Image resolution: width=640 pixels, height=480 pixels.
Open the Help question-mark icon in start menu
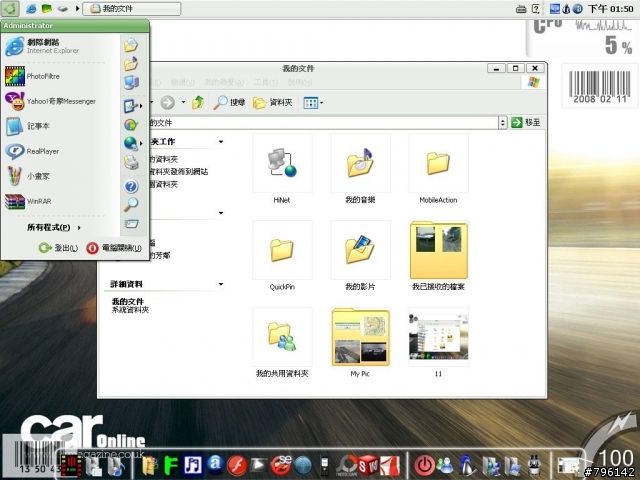point(131,187)
